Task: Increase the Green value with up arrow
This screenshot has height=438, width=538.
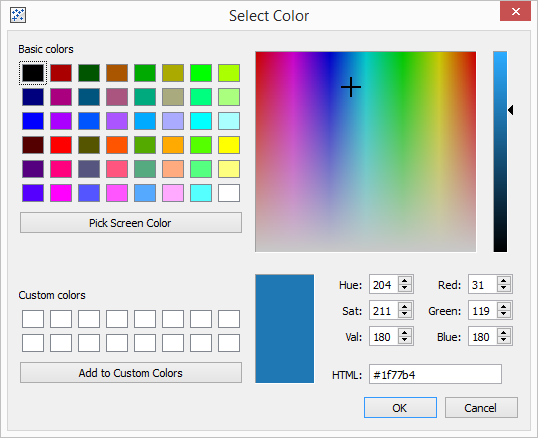Action: [504, 307]
